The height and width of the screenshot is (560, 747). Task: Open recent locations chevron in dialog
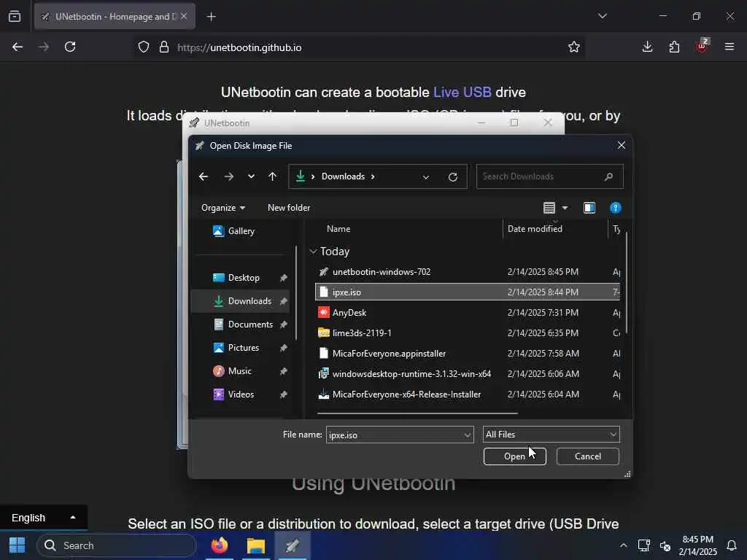(x=251, y=176)
